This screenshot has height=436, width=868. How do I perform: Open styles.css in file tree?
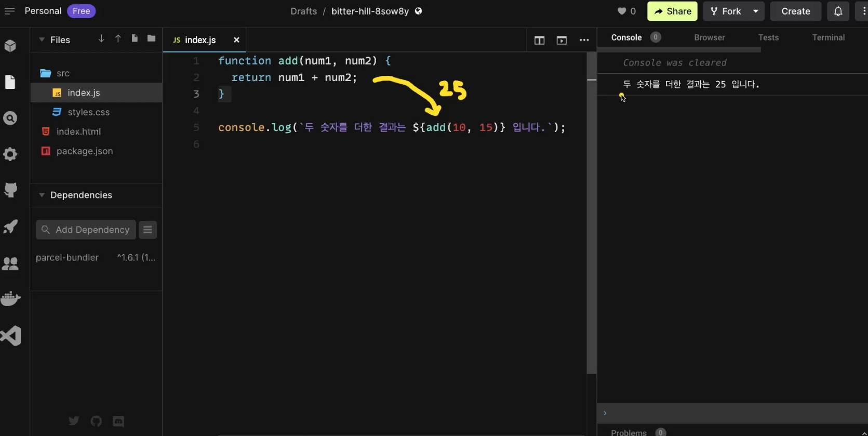(x=96, y=112)
